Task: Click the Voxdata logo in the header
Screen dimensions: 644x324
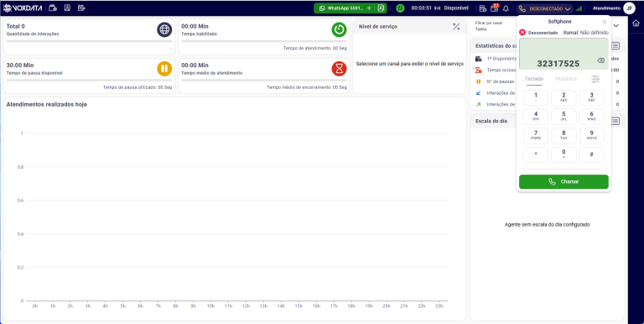Action: (23, 8)
